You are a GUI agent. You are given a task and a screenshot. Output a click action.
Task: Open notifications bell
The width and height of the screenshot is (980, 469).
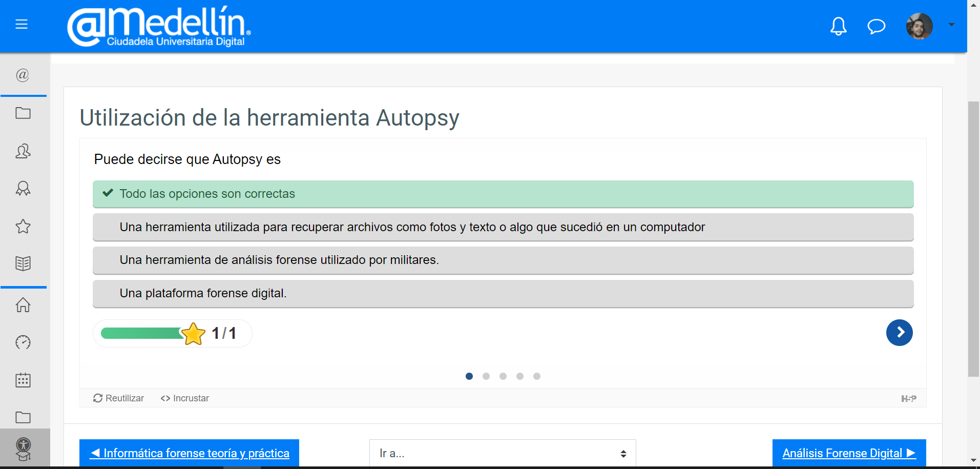[x=839, y=26]
